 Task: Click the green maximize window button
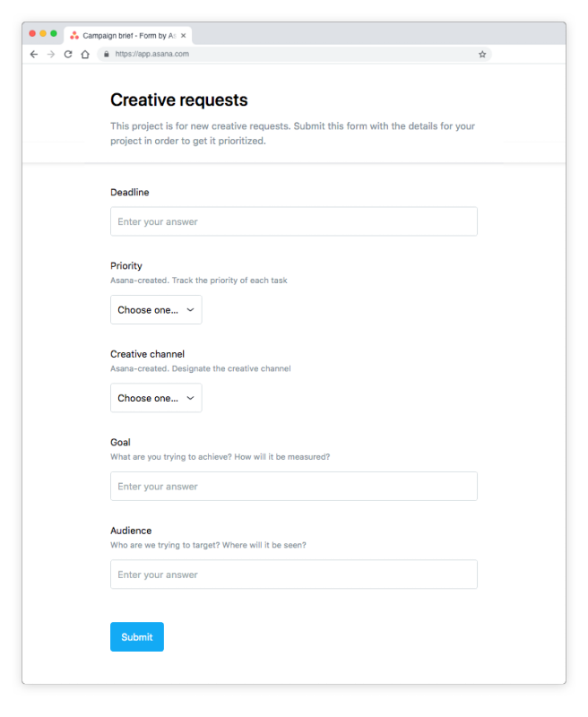click(54, 33)
